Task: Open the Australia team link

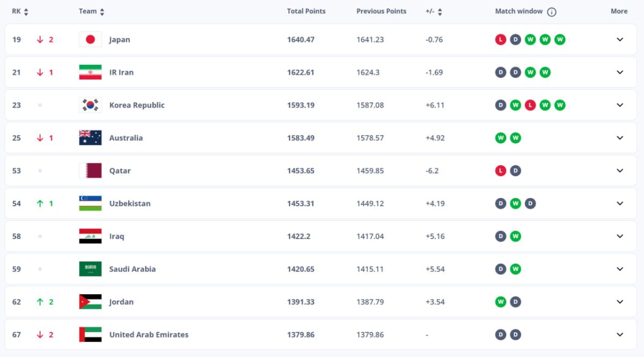Action: click(x=126, y=138)
